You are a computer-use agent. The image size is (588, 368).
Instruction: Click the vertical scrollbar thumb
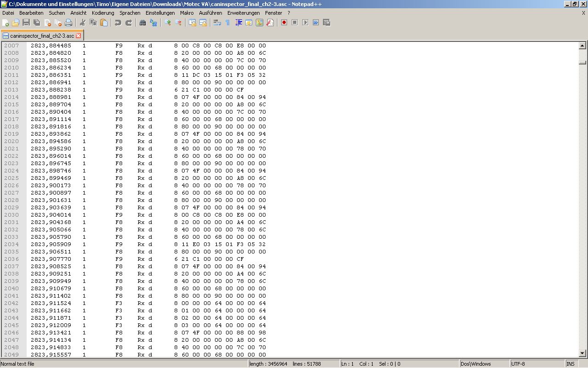click(582, 63)
